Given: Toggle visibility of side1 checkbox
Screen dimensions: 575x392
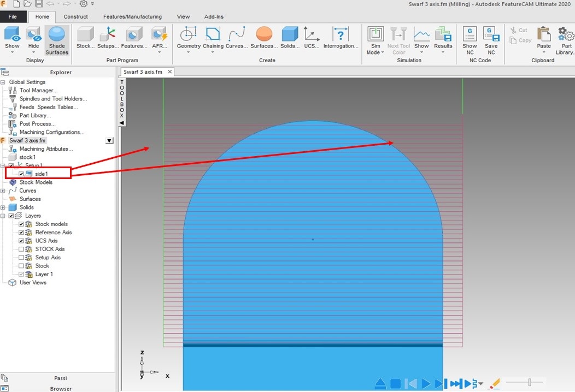Looking at the screenshot, I should (x=21, y=174).
